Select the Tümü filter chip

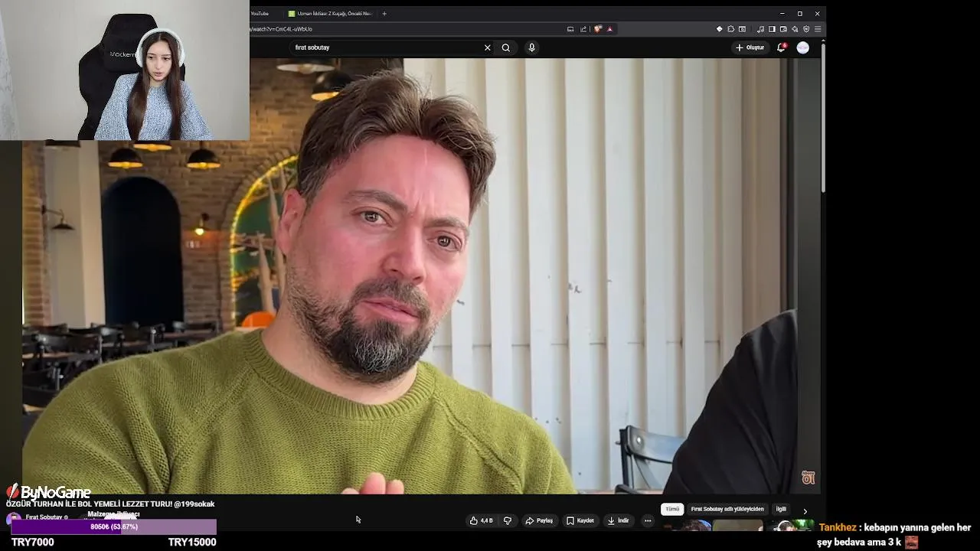pos(672,509)
